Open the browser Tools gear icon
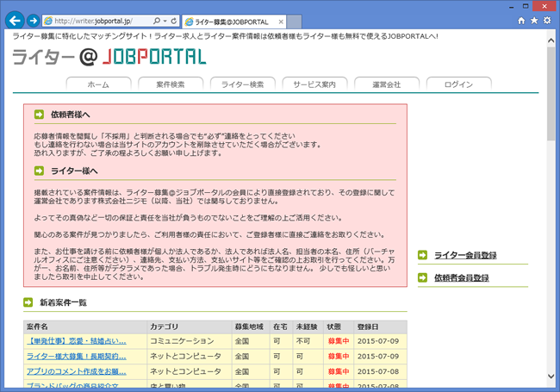 click(x=547, y=20)
